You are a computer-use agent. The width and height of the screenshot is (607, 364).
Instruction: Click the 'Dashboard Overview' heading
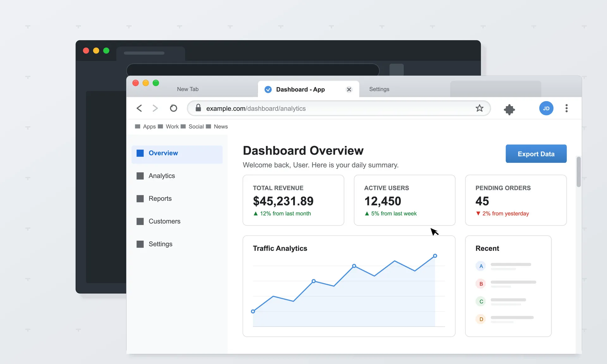tap(303, 151)
